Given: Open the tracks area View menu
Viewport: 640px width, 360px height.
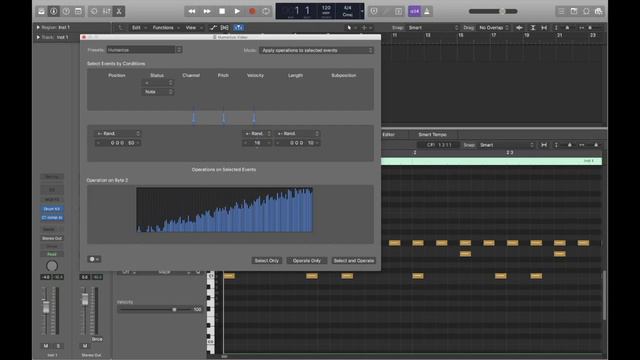Looking at the screenshot, I should (x=193, y=28).
